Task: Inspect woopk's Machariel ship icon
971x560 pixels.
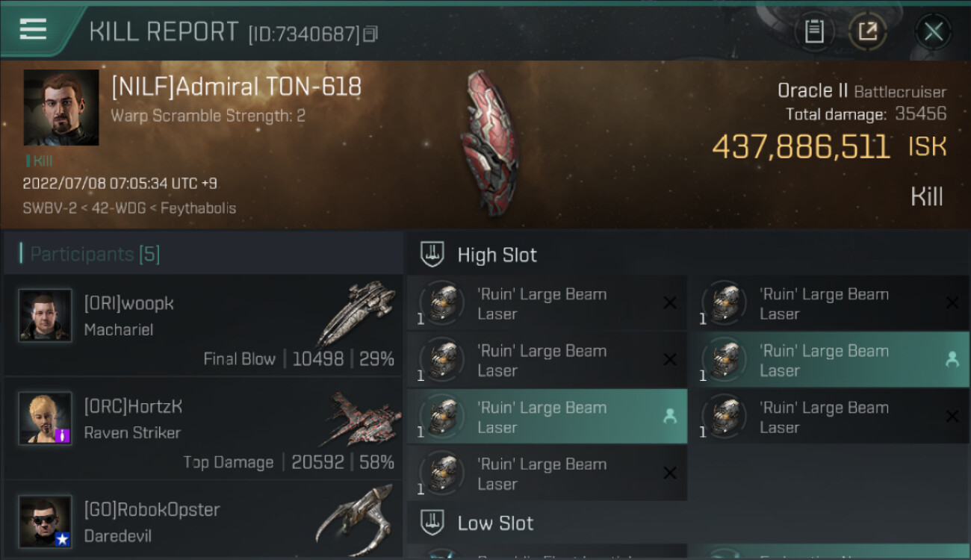Action: click(x=356, y=314)
